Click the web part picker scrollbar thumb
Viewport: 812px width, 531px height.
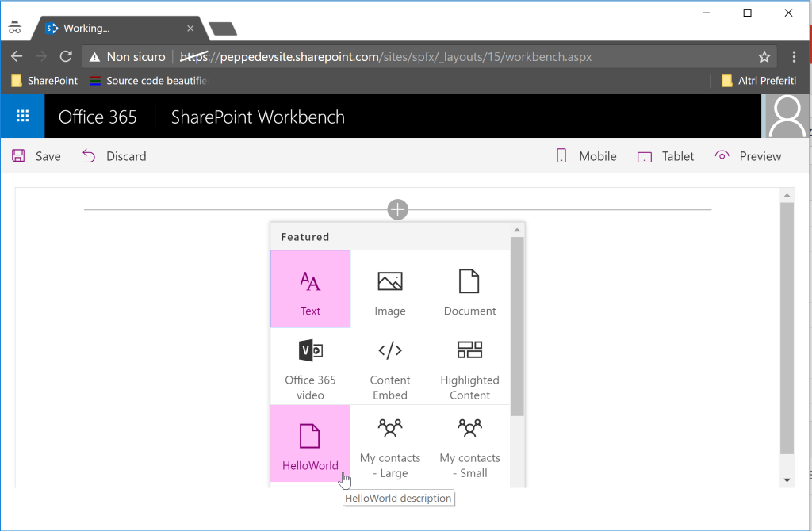point(517,326)
